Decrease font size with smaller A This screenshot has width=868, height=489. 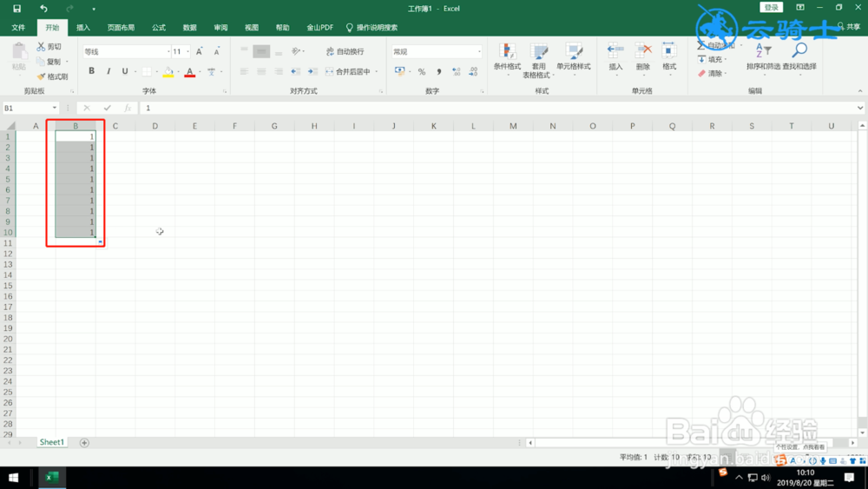(x=217, y=51)
